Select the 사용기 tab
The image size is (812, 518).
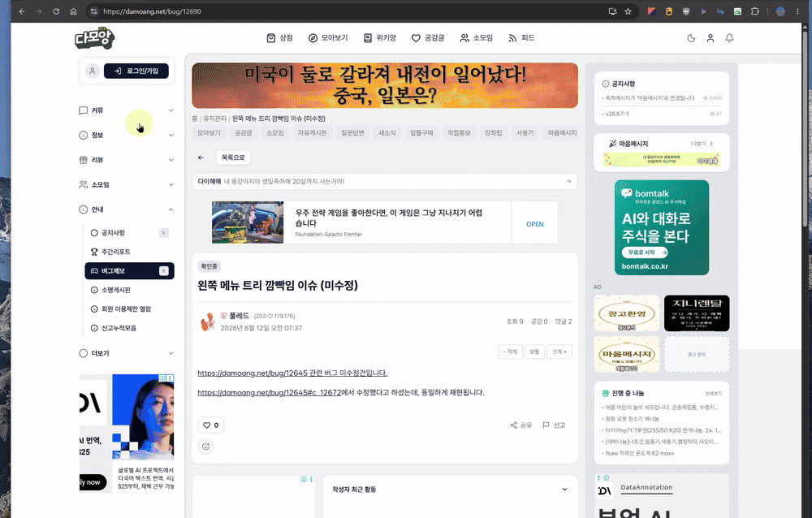pos(525,133)
